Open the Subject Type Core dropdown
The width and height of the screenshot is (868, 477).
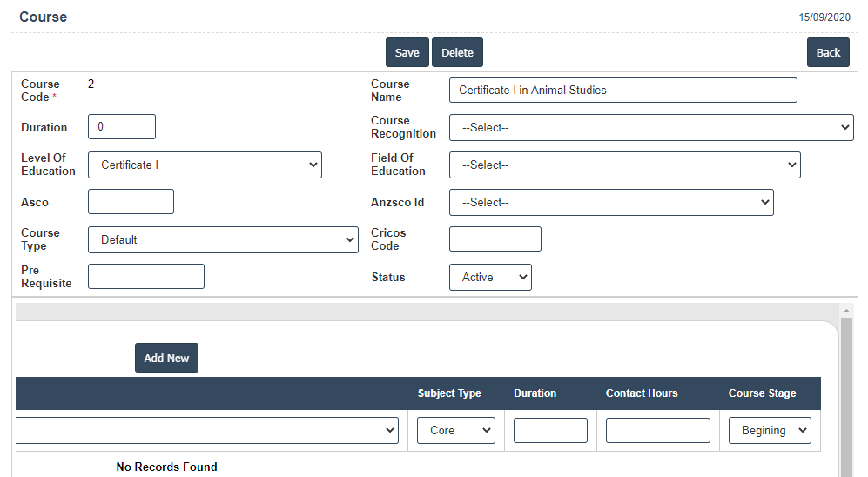(455, 431)
